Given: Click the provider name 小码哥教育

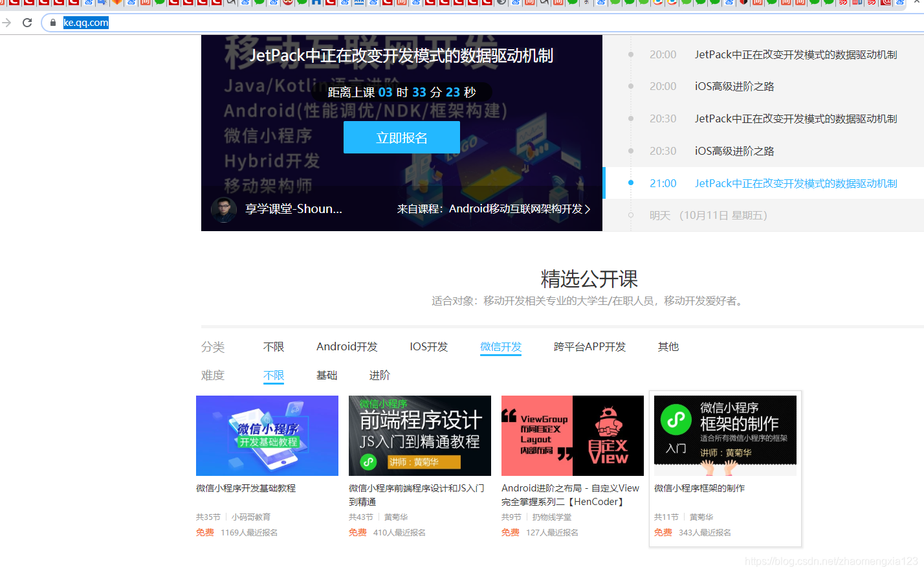Looking at the screenshot, I should [x=251, y=517].
